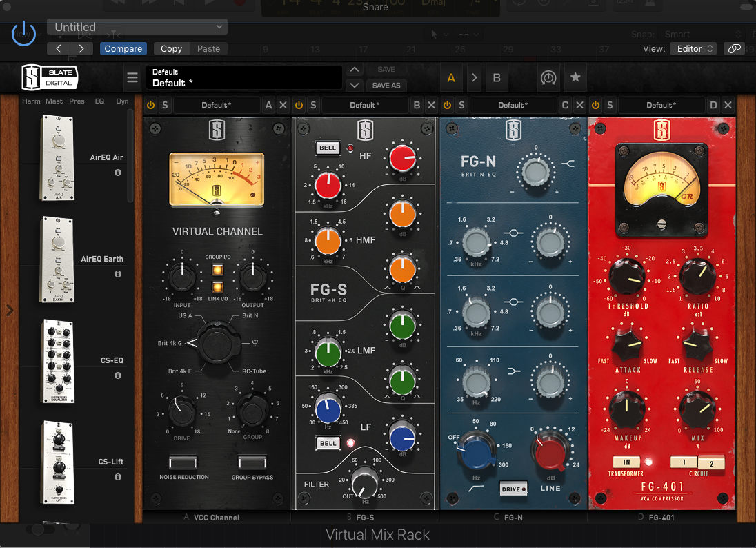Select setup A

point(451,78)
